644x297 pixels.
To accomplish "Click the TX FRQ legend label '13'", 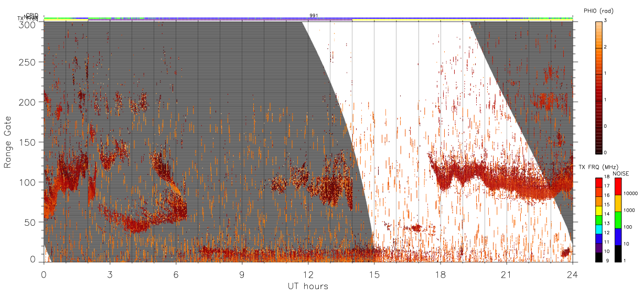I will pyautogui.click(x=607, y=224).
